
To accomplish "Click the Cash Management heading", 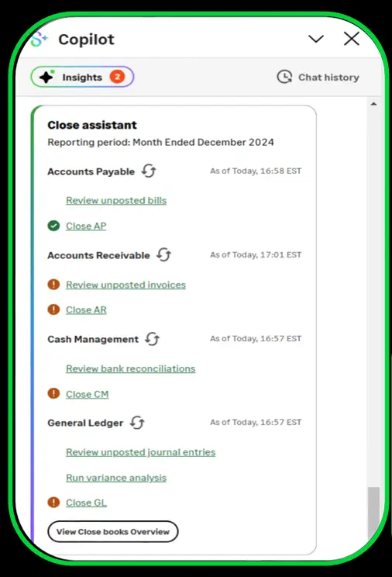I will 93,339.
